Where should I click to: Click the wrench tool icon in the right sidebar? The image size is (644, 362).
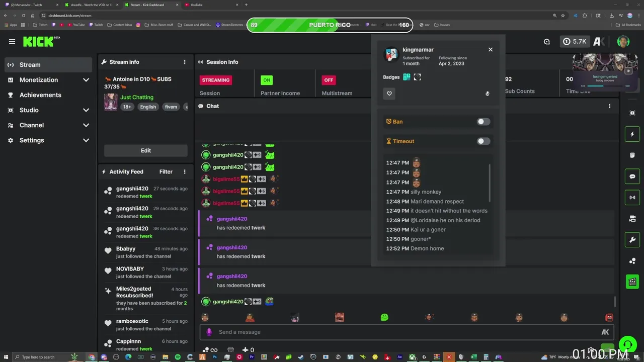[x=632, y=240]
